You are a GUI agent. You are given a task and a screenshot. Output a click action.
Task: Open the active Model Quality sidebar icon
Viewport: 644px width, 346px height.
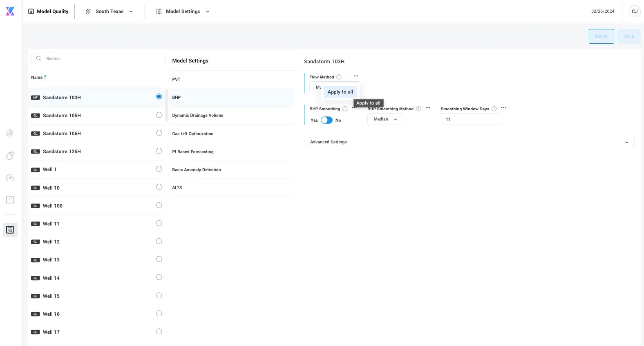point(10,230)
